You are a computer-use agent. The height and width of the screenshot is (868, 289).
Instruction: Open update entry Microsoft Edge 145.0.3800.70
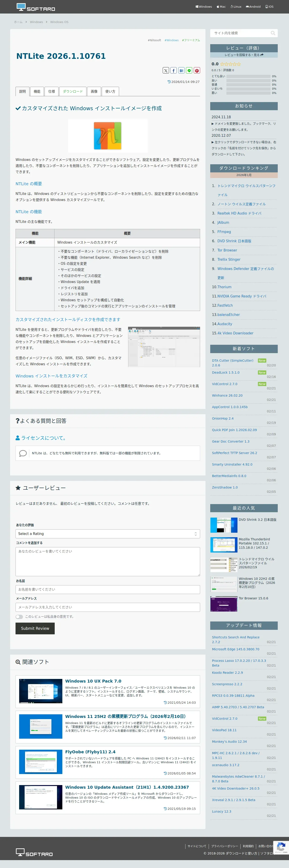click(x=235, y=649)
